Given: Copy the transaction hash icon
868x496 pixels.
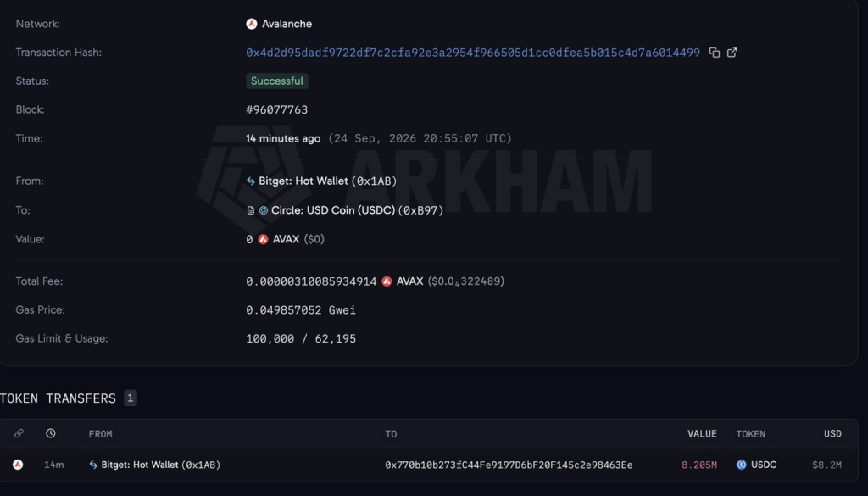Looking at the screenshot, I should coord(714,53).
